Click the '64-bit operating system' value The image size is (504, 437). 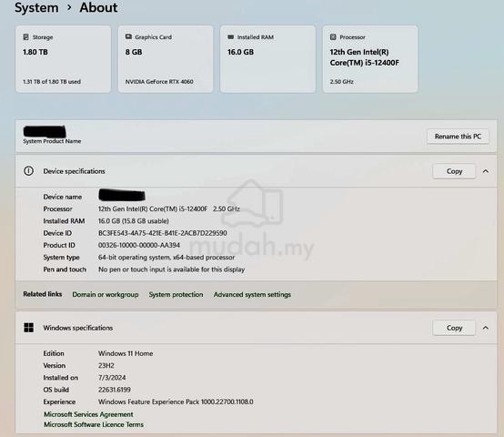[x=166, y=258]
